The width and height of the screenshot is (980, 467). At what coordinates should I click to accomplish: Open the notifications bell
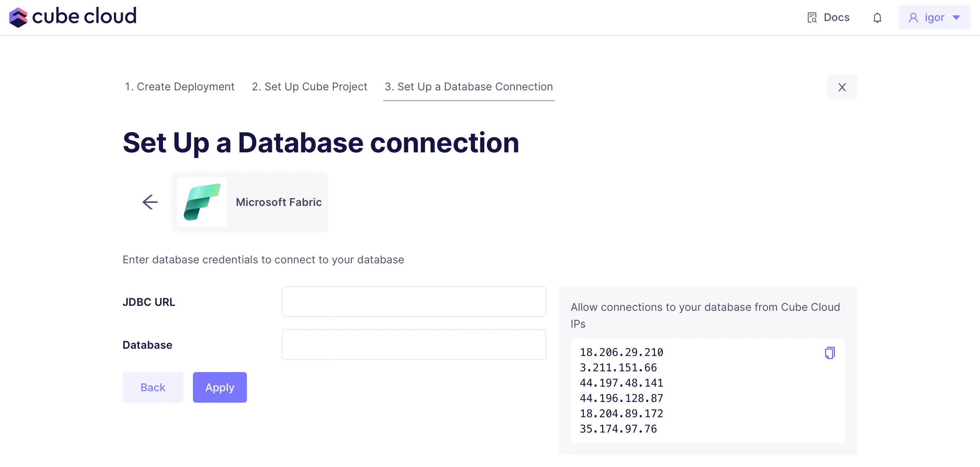click(x=877, y=18)
